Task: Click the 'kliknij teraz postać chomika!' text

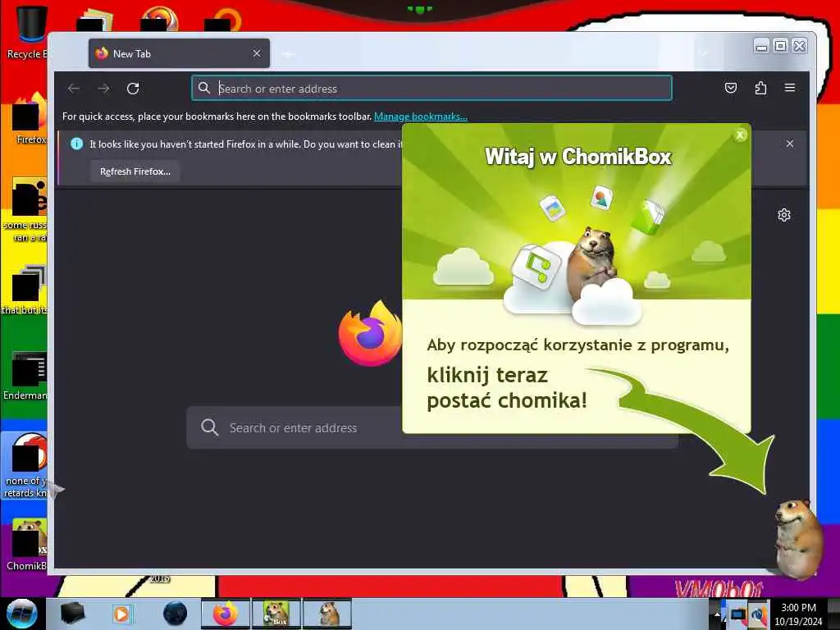Action: [x=507, y=387]
